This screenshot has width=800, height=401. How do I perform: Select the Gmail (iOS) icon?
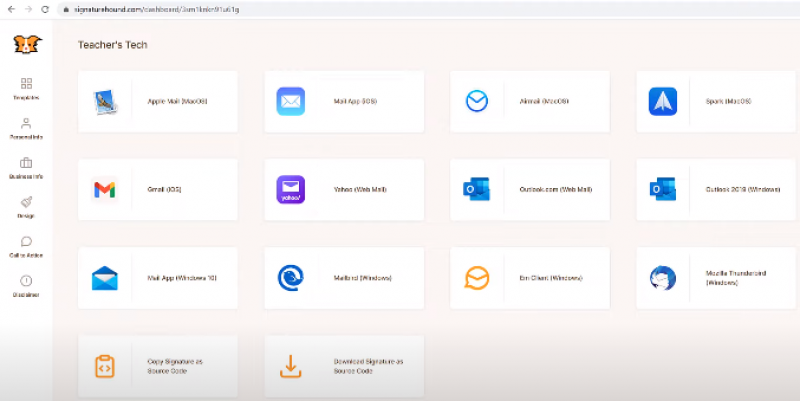(104, 189)
